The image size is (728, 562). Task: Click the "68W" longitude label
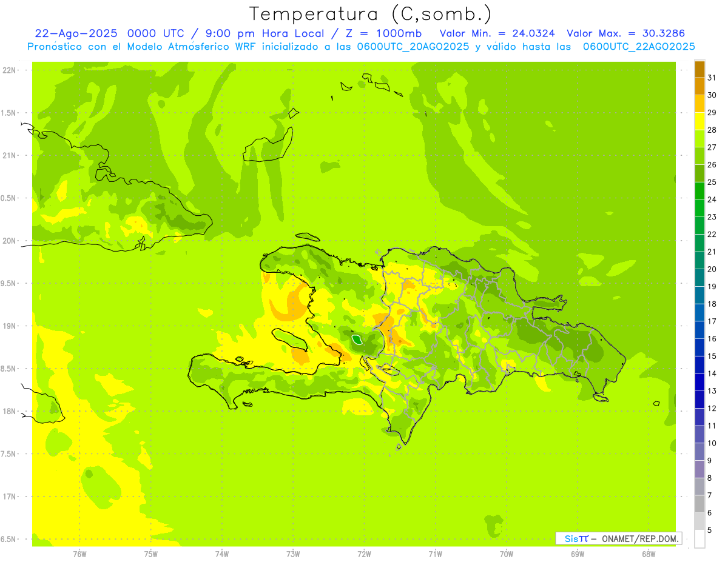click(648, 554)
